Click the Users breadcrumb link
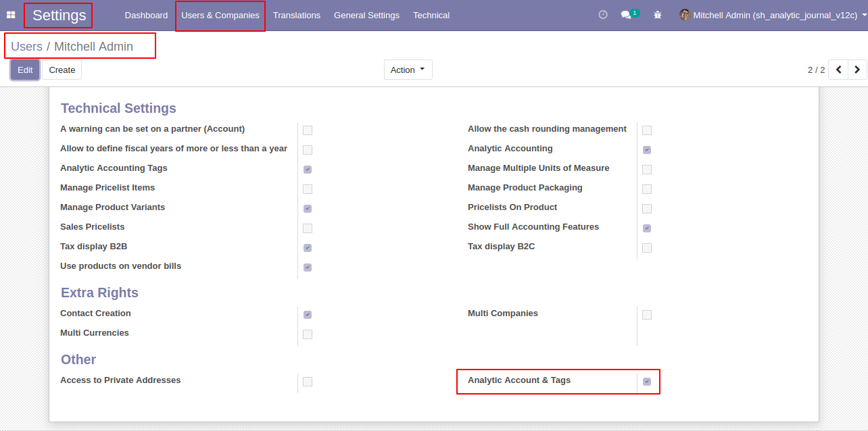Viewport: 868px width, 431px height. point(27,47)
